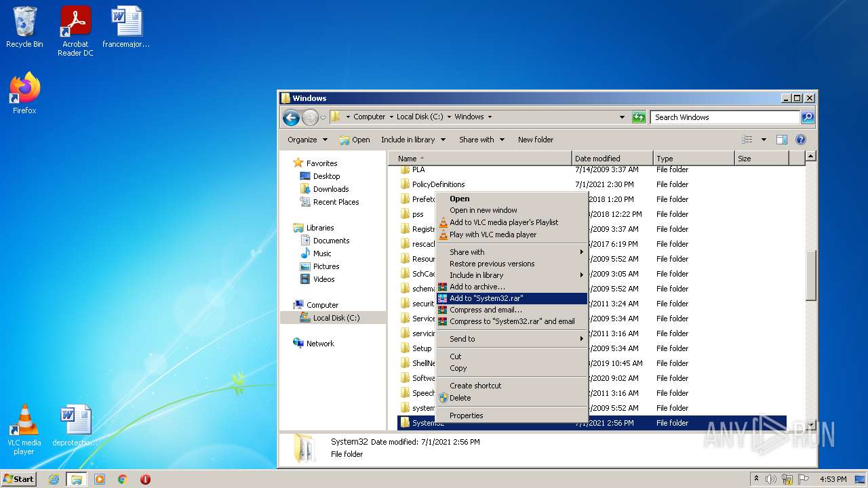This screenshot has width=868, height=488.
Task: Open the Start menu
Action: [x=19, y=479]
